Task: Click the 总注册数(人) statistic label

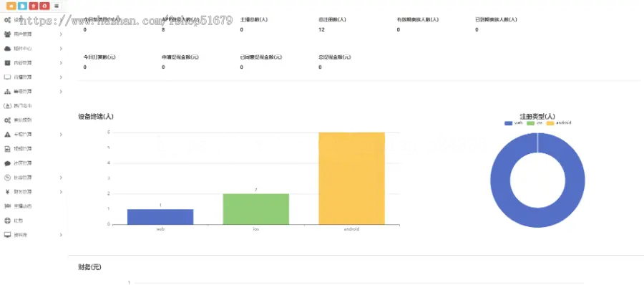Action: pyautogui.click(x=332, y=19)
